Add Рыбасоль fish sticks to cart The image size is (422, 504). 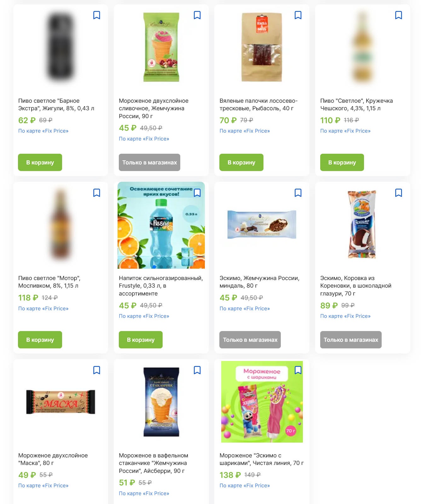click(241, 163)
